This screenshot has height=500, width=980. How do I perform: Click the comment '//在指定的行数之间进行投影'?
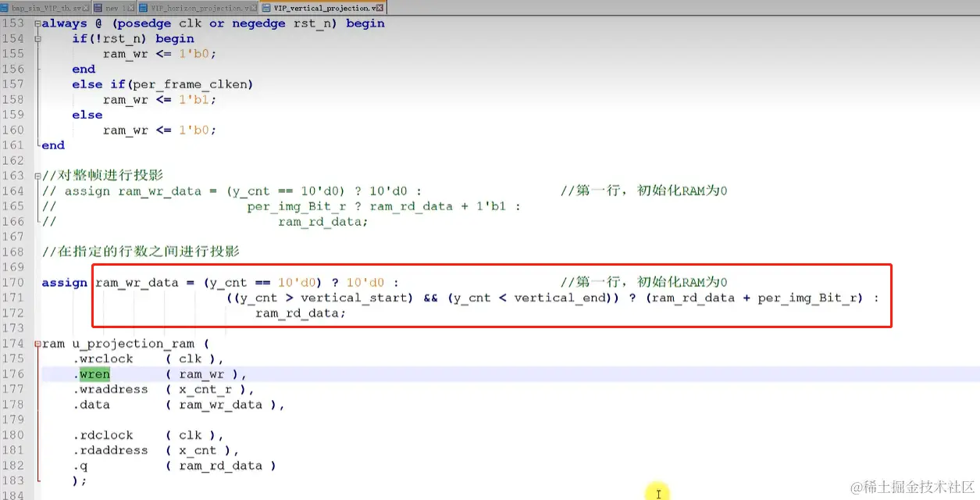(141, 252)
